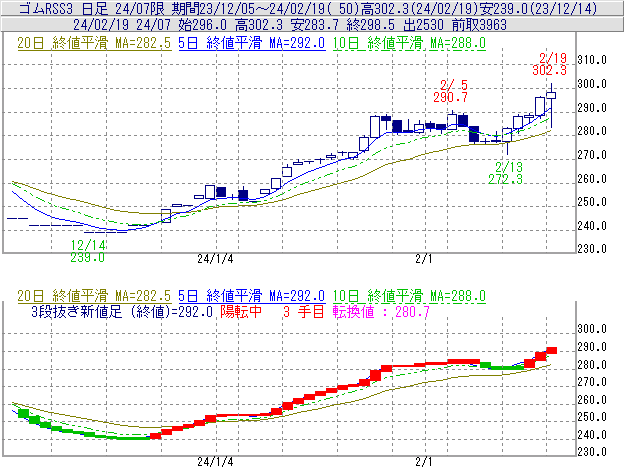The height and width of the screenshot is (475, 624).
Task: Click the lower chart 24/1/4 date label
Action: tap(215, 462)
